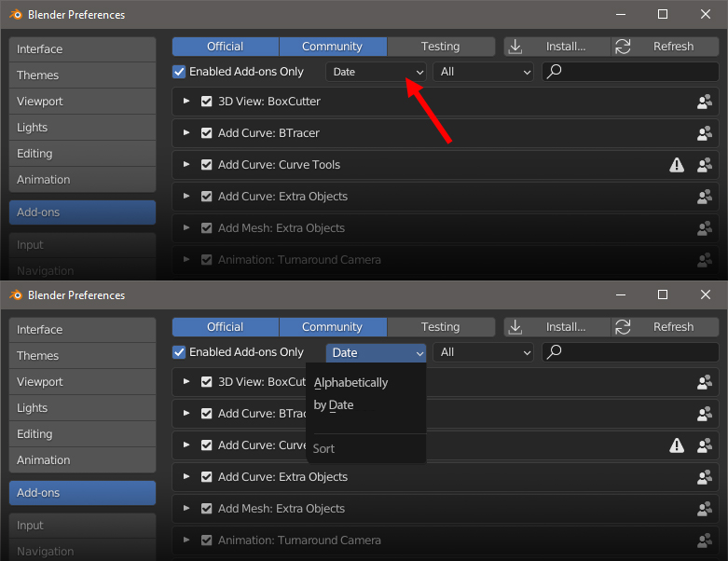This screenshot has height=561, width=728.
Task: Toggle Enabled Add-ons Only in top window
Action: [179, 72]
